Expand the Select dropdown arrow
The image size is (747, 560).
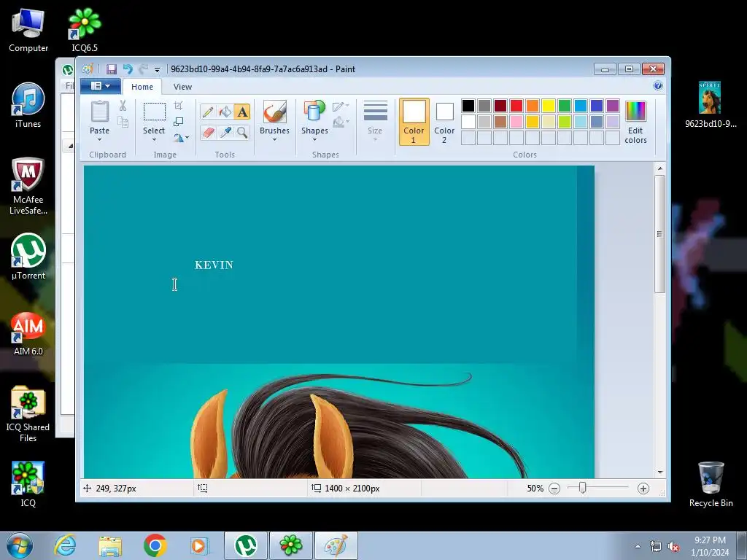[x=154, y=139]
